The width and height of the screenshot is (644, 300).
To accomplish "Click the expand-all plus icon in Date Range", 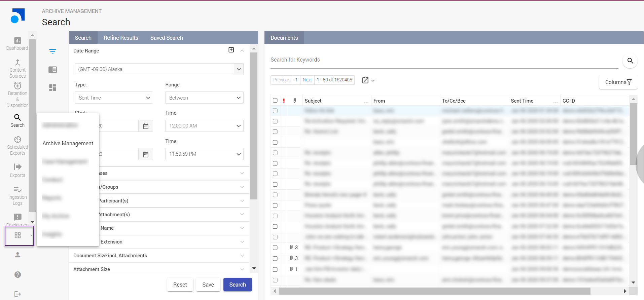I will 231,50.
